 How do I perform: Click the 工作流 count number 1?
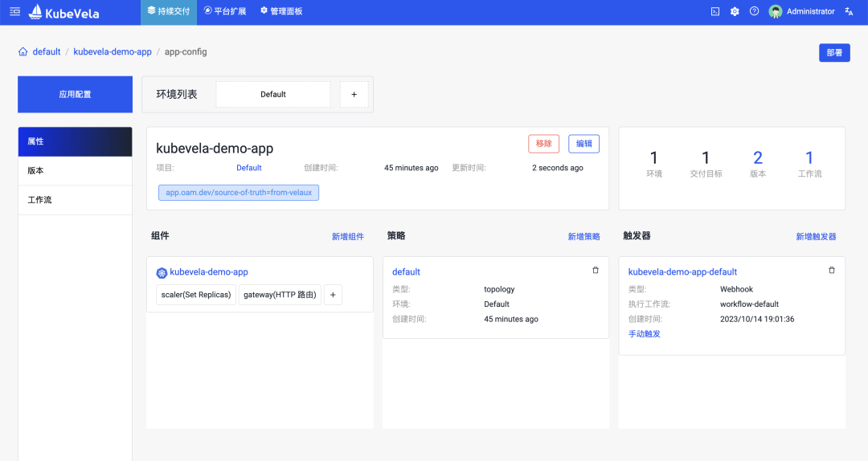[x=809, y=157]
